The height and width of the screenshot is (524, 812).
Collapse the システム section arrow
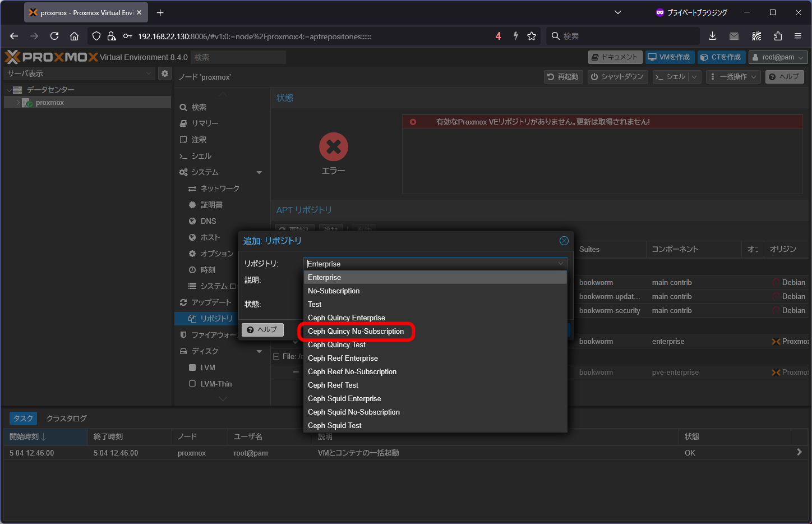pyautogui.click(x=259, y=172)
